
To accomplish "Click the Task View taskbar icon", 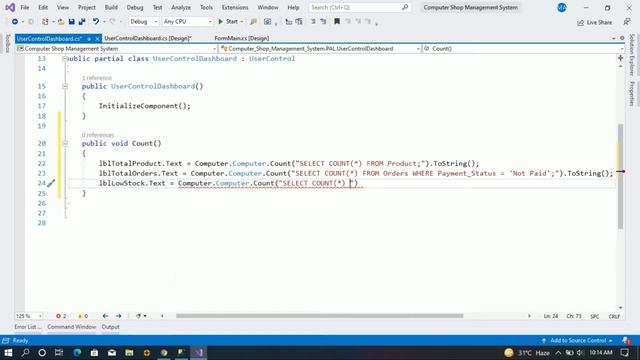I will click(59, 352).
